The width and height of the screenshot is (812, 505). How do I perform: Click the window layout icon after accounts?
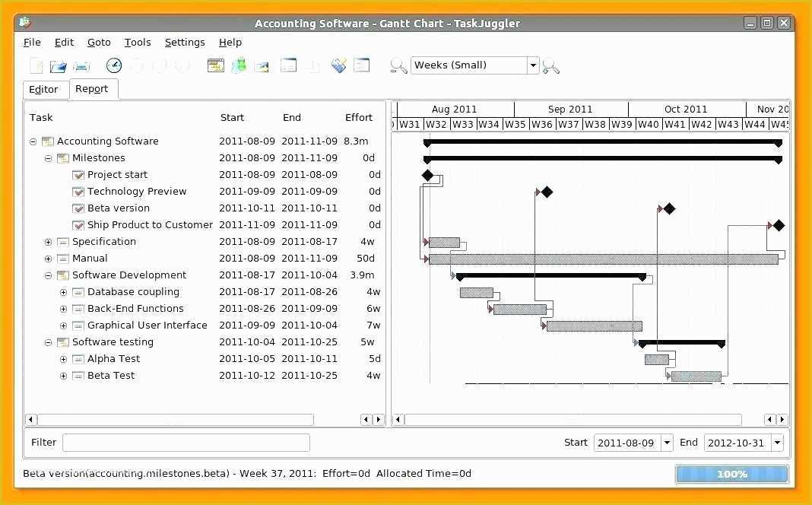[288, 65]
